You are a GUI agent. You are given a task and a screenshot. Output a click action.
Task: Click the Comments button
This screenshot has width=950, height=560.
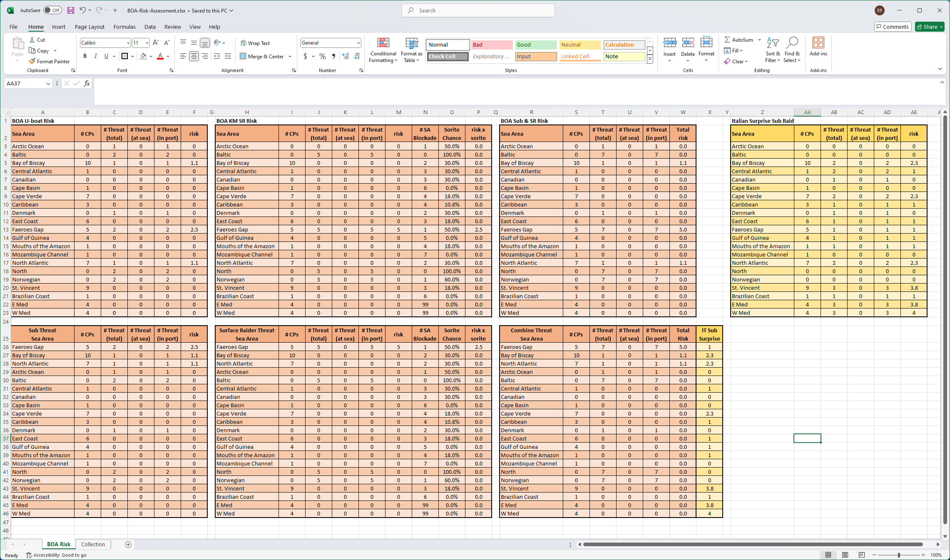tap(893, 27)
